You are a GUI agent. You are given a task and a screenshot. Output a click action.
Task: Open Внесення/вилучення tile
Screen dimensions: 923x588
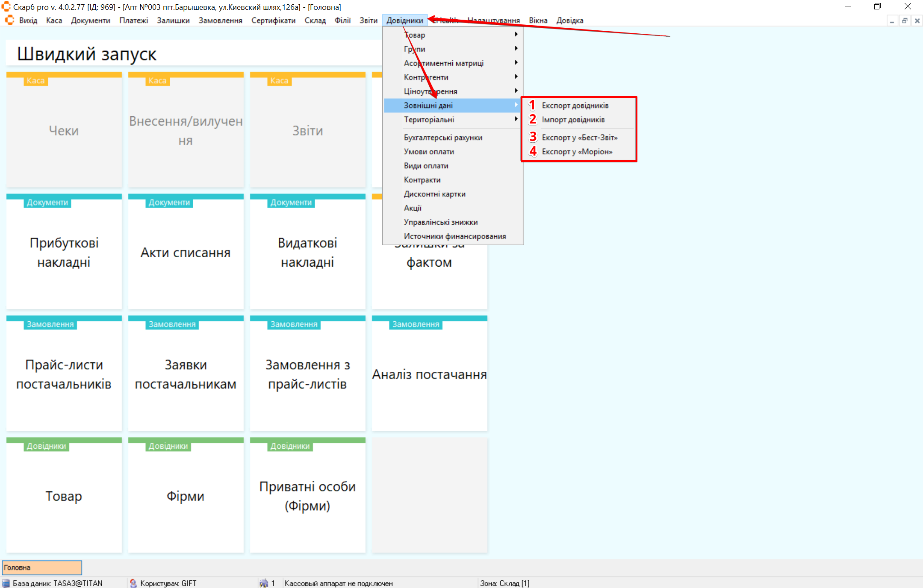(186, 130)
